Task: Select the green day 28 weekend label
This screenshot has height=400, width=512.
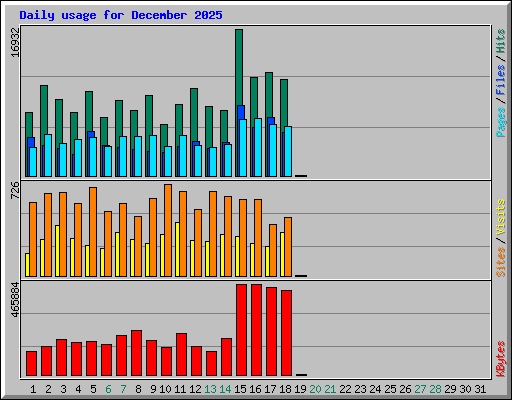Action: [x=435, y=389]
